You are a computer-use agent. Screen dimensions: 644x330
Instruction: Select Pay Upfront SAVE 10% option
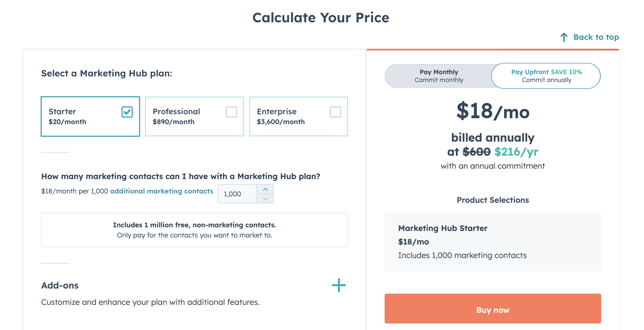[x=546, y=76]
